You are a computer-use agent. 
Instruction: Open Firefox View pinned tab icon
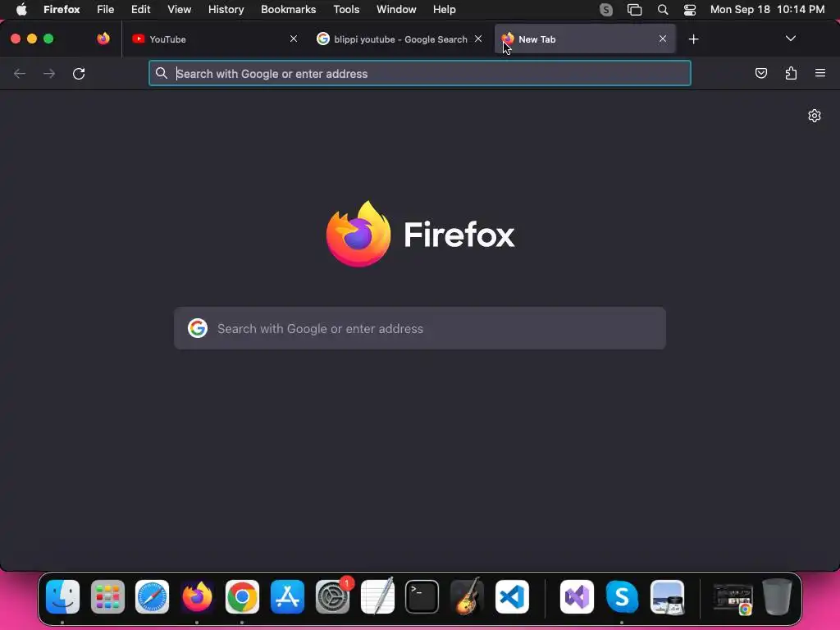click(103, 39)
